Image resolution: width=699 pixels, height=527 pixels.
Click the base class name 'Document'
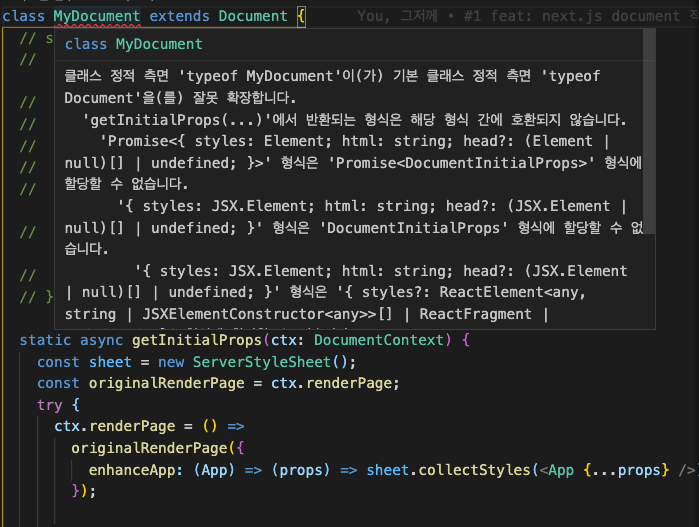(x=253, y=16)
